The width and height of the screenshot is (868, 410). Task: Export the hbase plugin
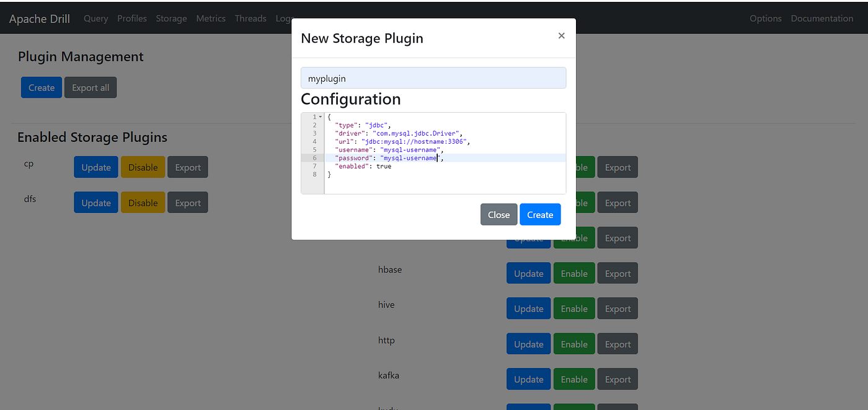point(618,273)
